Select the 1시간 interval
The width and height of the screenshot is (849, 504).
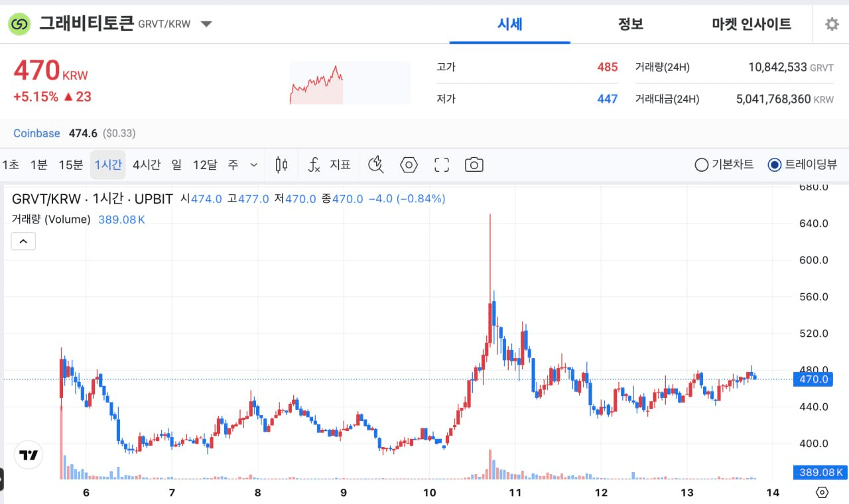coord(108,165)
